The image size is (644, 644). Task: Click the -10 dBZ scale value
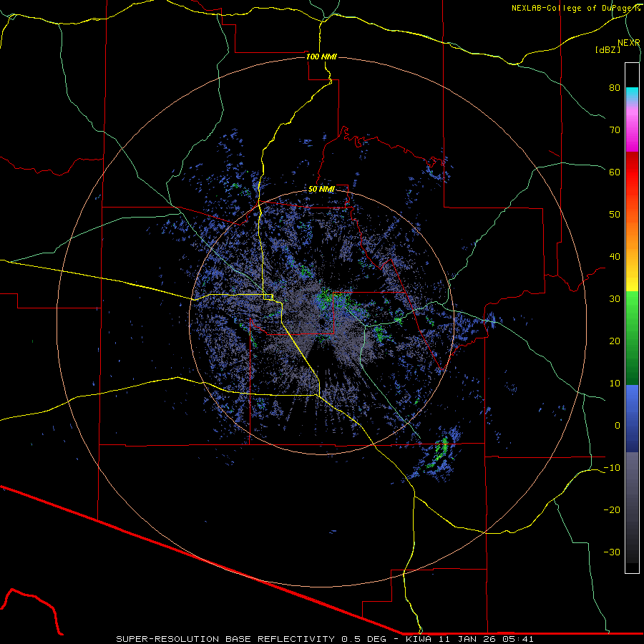[612, 468]
